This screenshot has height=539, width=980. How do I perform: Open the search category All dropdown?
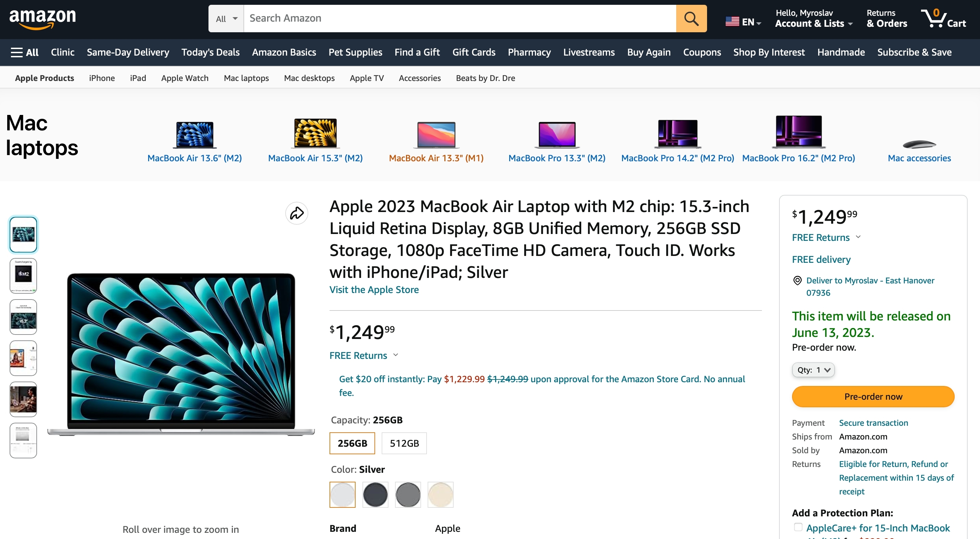coord(226,18)
